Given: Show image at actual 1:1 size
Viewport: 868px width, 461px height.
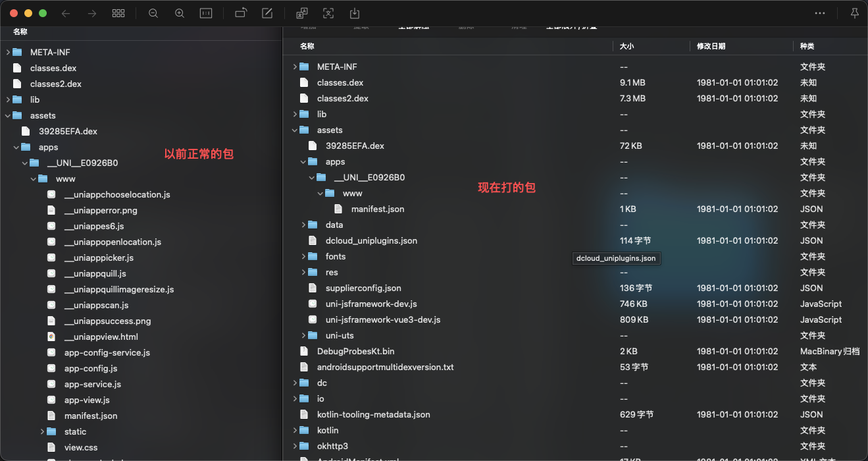Looking at the screenshot, I should click(206, 13).
